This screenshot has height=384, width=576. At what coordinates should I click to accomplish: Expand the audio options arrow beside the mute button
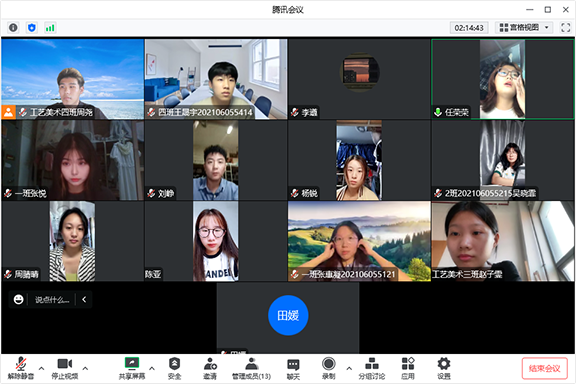point(42,368)
